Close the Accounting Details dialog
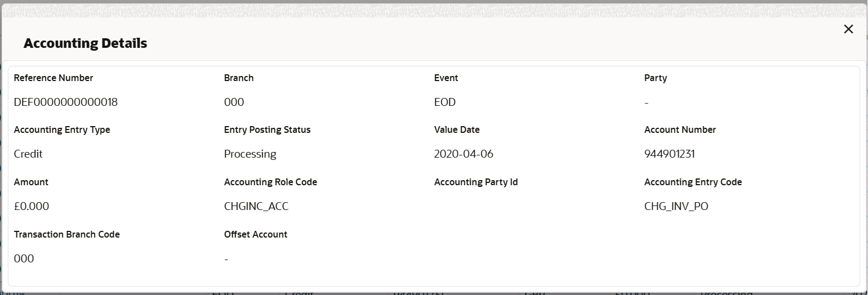 click(x=848, y=29)
